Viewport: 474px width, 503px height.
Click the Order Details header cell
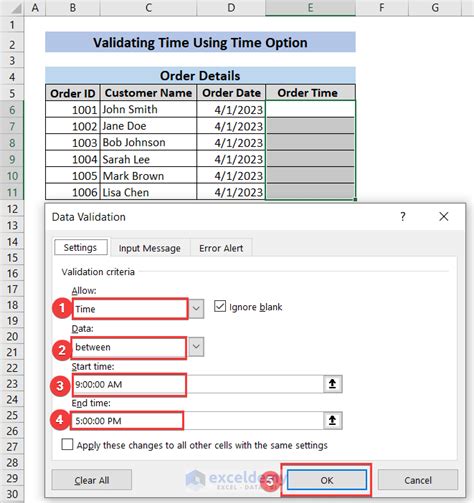pyautogui.click(x=200, y=76)
